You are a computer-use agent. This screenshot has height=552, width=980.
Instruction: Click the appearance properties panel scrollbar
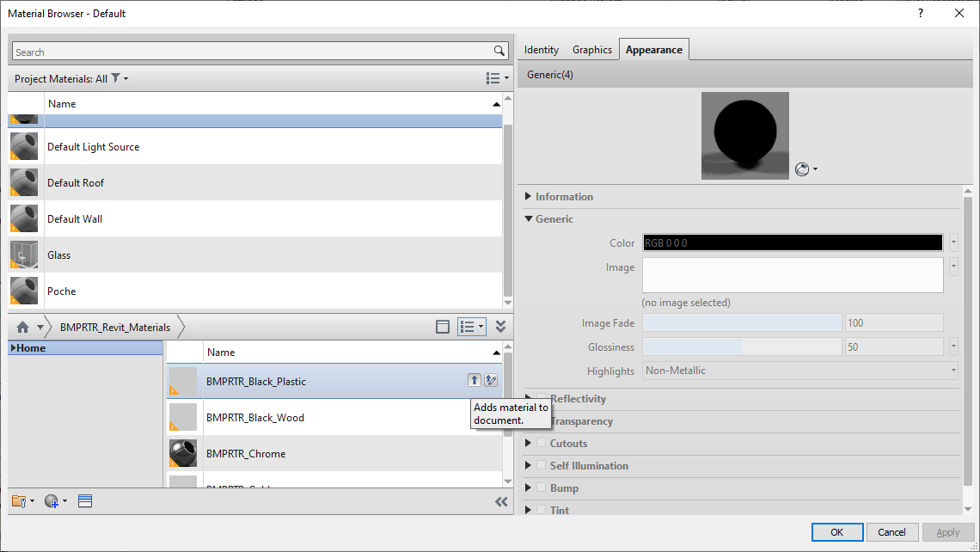pyautogui.click(x=967, y=341)
